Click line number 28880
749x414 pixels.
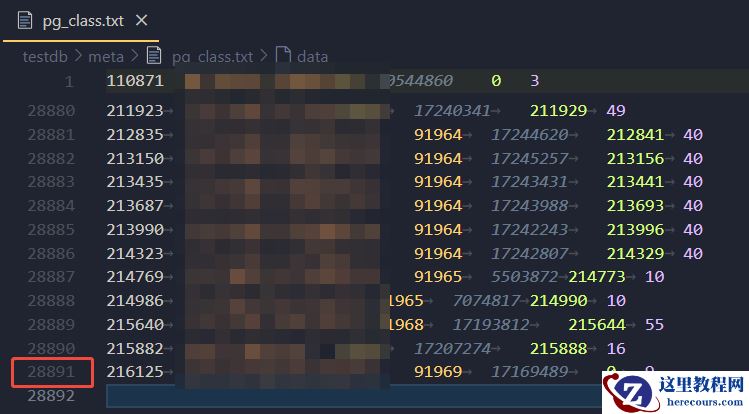51,111
